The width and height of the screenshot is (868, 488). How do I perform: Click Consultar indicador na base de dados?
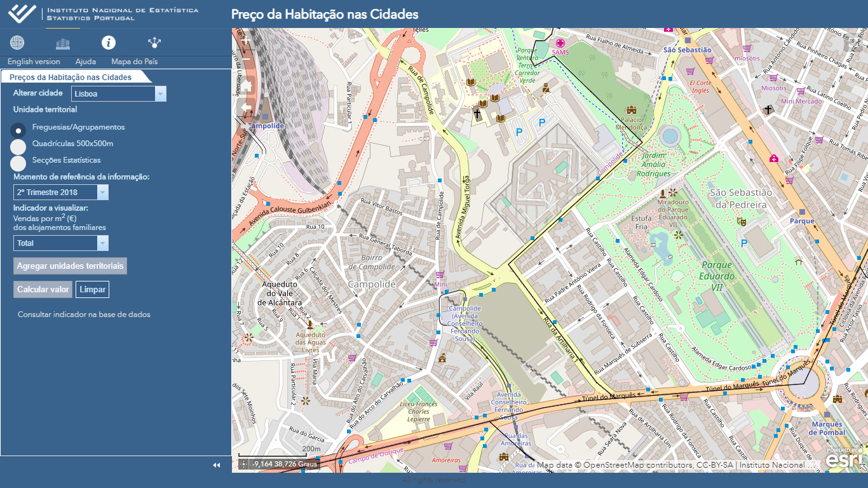pos(84,315)
